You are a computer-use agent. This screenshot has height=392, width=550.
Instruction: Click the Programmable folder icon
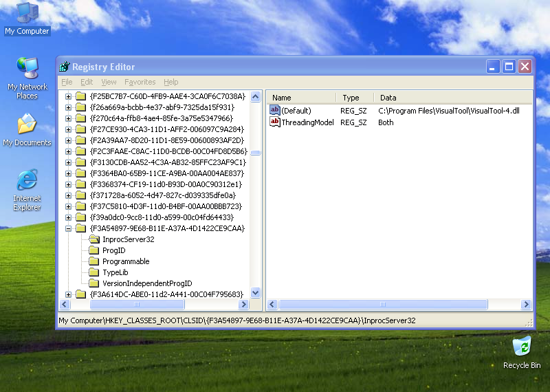tap(93, 261)
